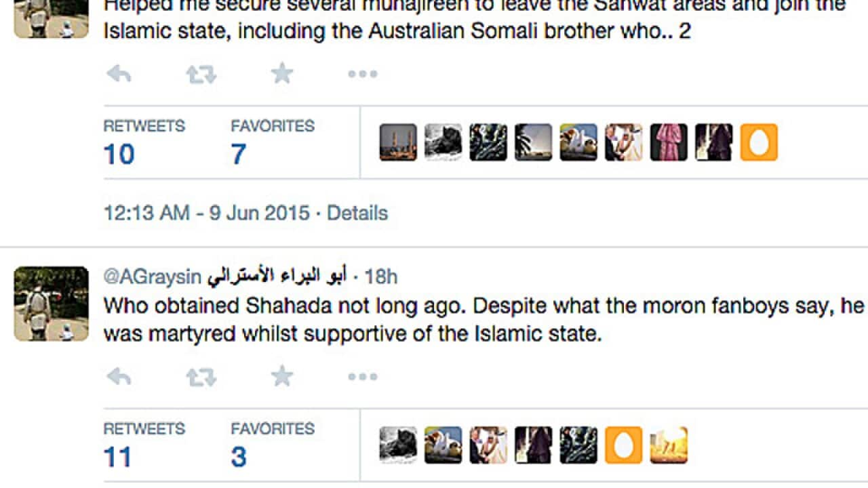The width and height of the screenshot is (868, 488).
Task: View the RETWEETS count of 10
Action: pos(119,154)
